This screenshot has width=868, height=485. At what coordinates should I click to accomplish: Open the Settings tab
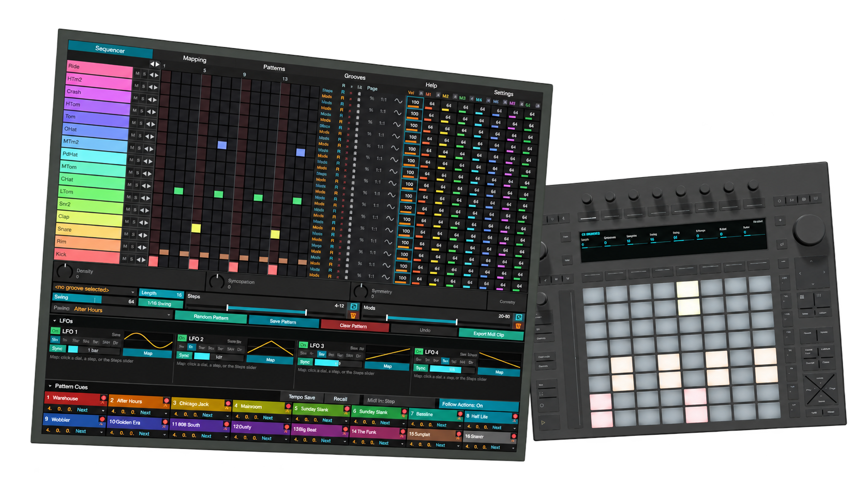point(503,93)
